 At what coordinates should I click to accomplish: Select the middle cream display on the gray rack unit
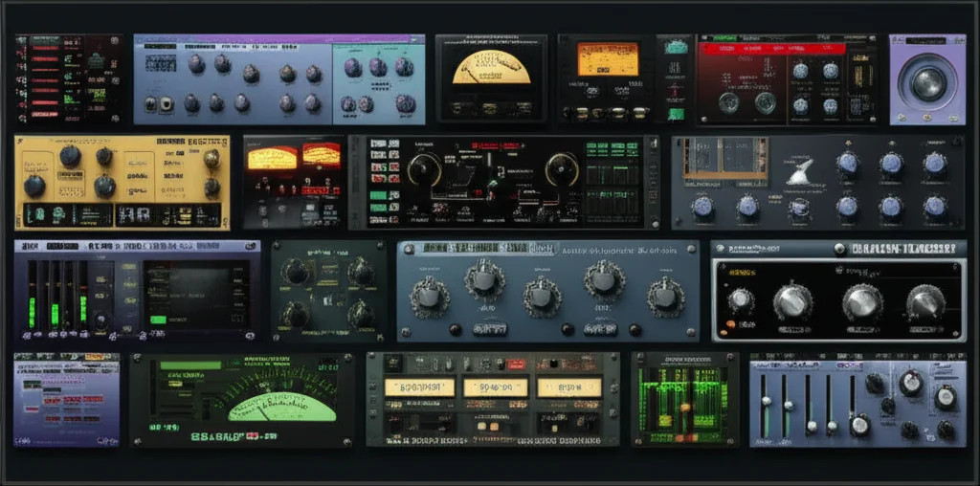(496, 387)
